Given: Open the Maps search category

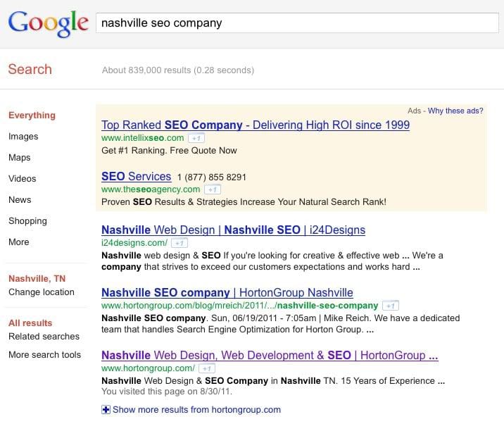Looking at the screenshot, I should click(x=20, y=158).
